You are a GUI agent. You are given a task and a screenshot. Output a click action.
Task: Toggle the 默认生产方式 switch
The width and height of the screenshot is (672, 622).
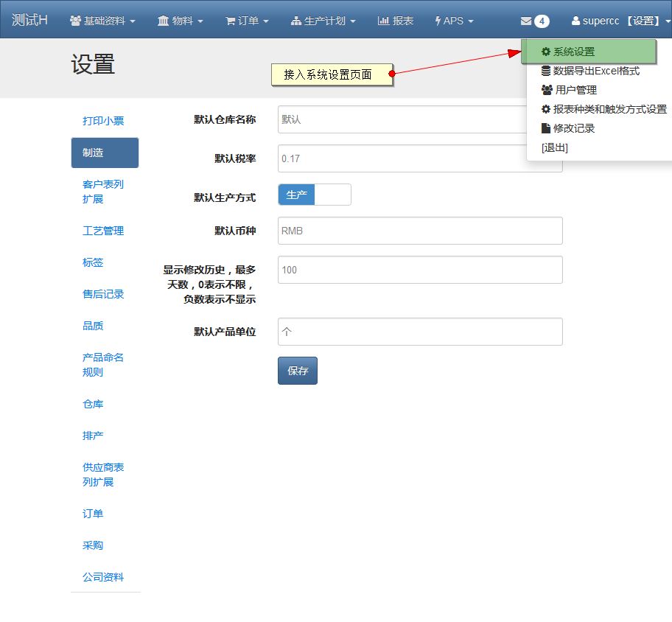(314, 195)
